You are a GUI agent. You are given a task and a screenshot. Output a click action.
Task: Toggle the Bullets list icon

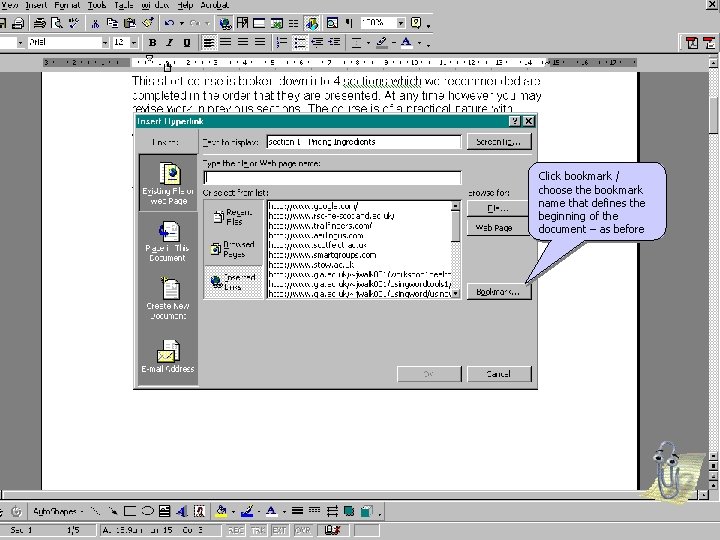point(299,42)
